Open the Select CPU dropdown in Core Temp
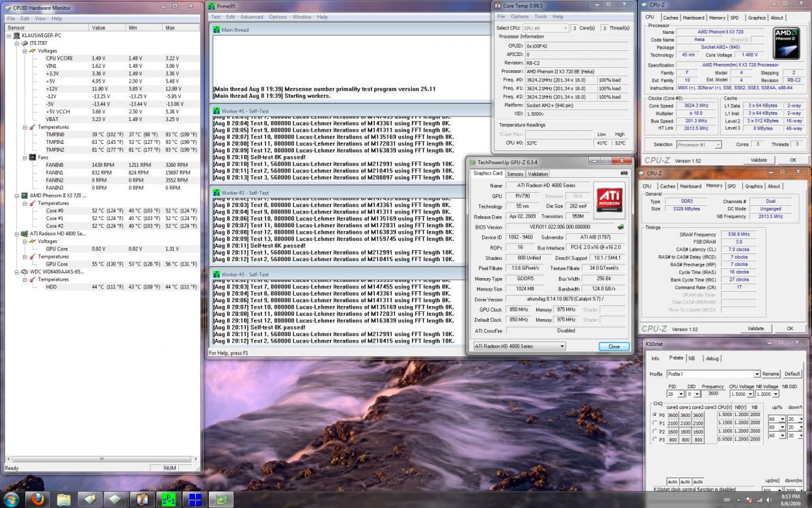 coord(545,28)
